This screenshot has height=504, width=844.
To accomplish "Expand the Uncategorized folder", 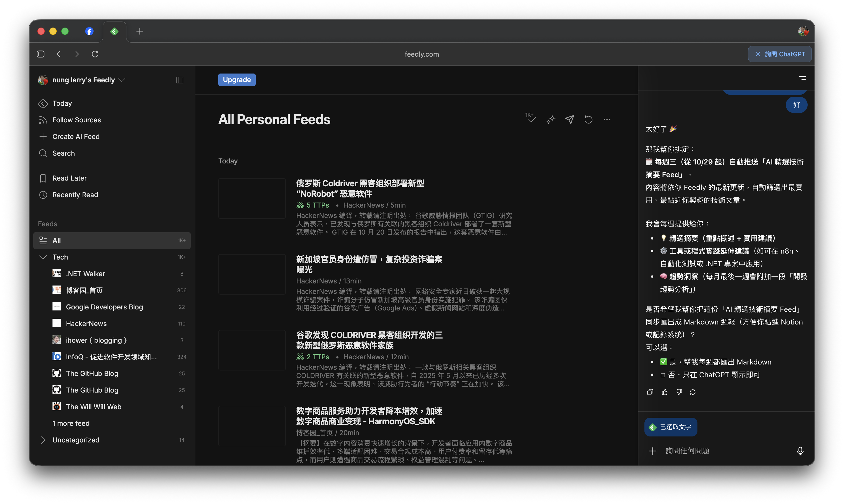I will pos(43,440).
